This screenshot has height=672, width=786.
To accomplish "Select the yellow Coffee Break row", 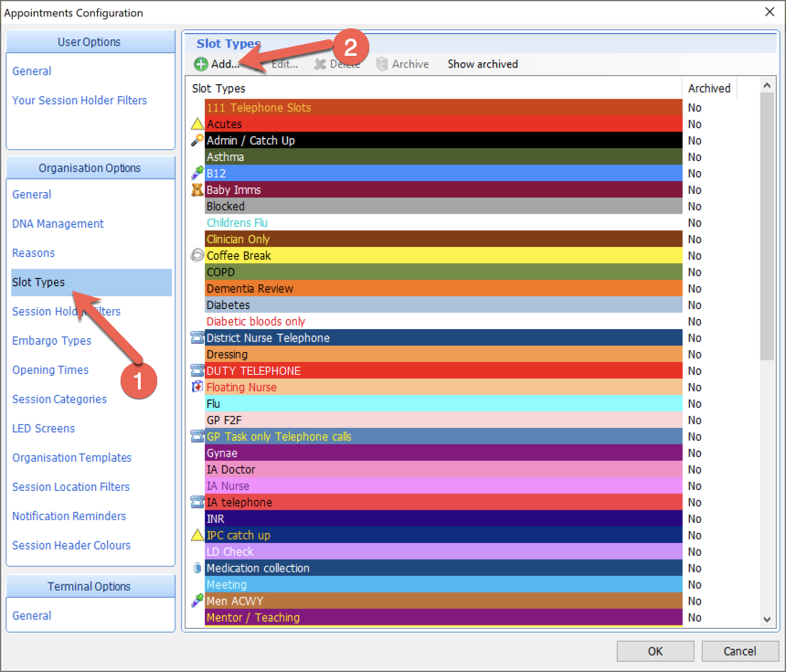I will click(x=443, y=255).
